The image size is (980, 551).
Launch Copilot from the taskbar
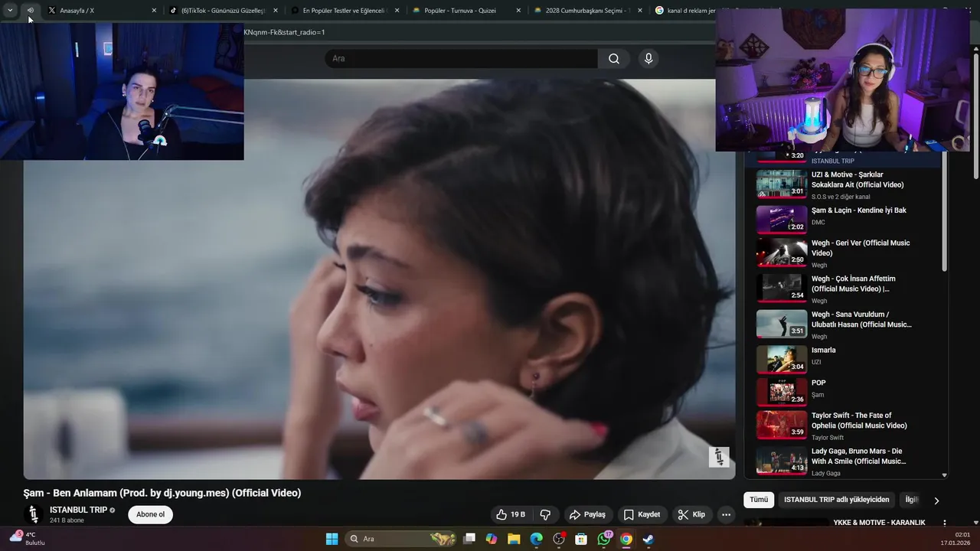coord(491,539)
